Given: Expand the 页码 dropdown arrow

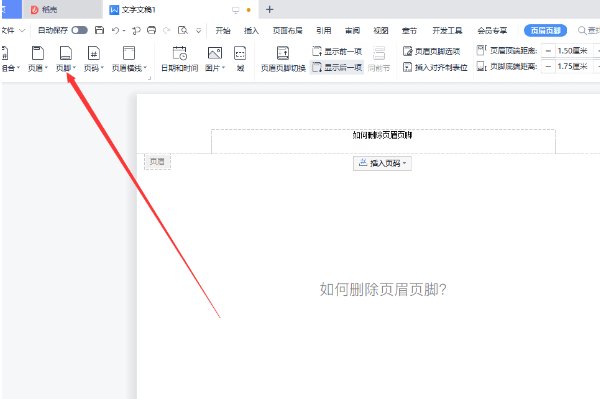Looking at the screenshot, I should (102, 68).
